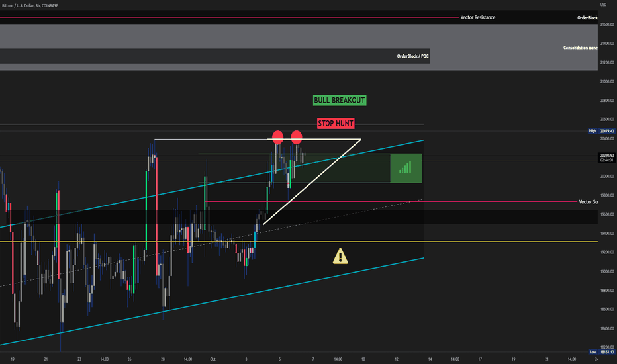This screenshot has height=364, width=617.
Task: Click the 18400.00 price axis label
Action: point(607,328)
